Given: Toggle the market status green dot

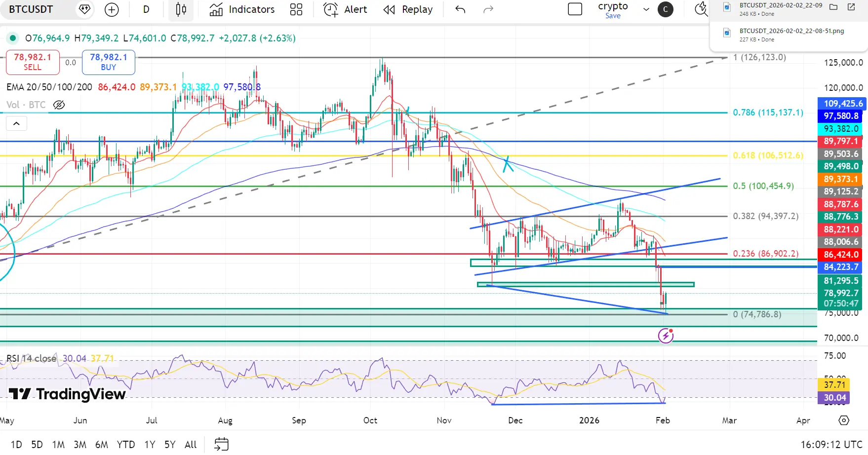Looking at the screenshot, I should pyautogui.click(x=13, y=38).
